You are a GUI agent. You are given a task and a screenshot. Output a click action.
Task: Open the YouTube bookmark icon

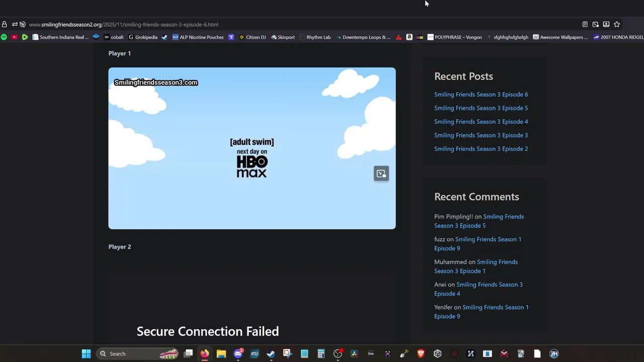tap(15, 37)
